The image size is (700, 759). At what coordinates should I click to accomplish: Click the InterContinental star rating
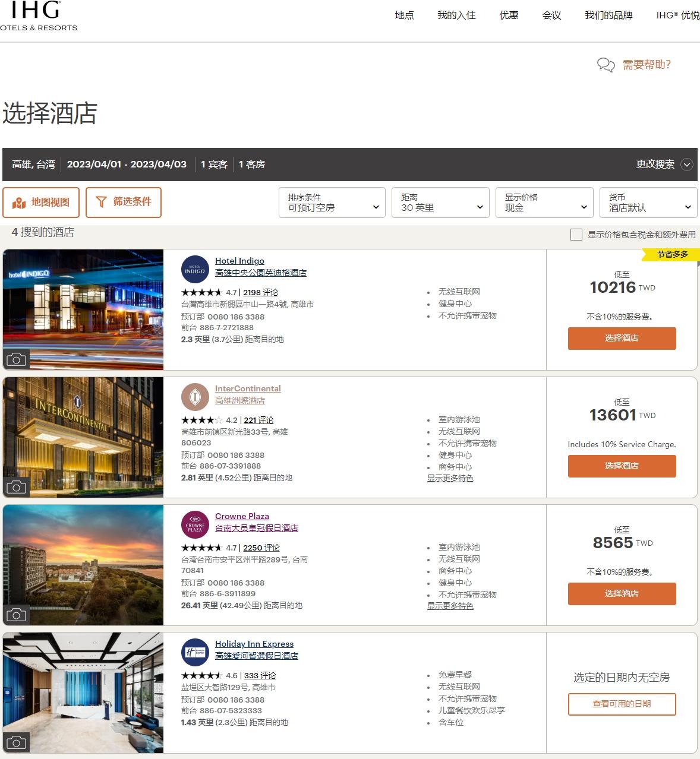pyautogui.click(x=201, y=420)
